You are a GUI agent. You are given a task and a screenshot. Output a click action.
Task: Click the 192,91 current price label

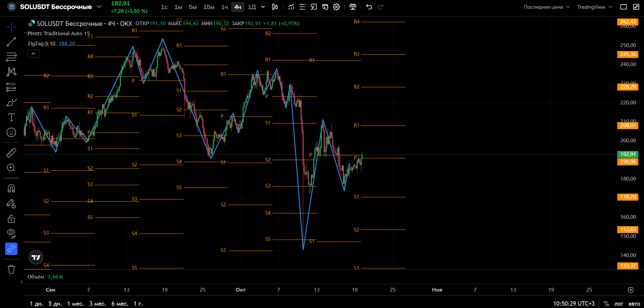click(628, 154)
